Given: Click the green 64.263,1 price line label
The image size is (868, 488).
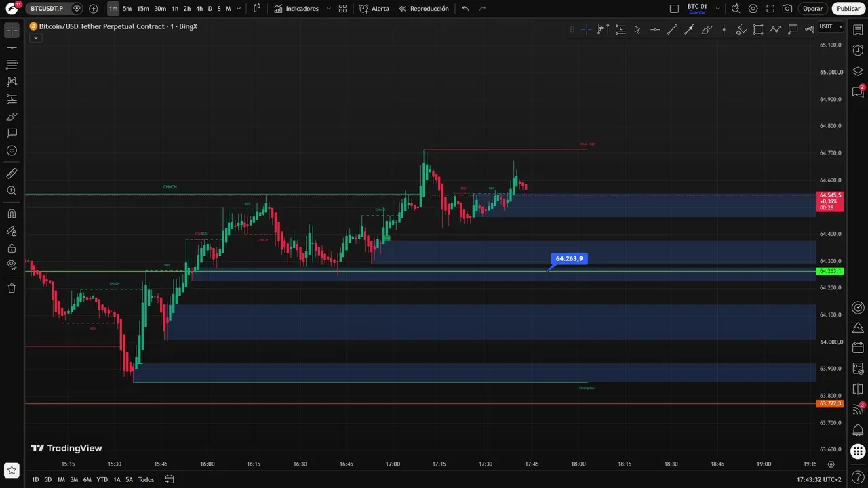Looking at the screenshot, I should point(830,271).
